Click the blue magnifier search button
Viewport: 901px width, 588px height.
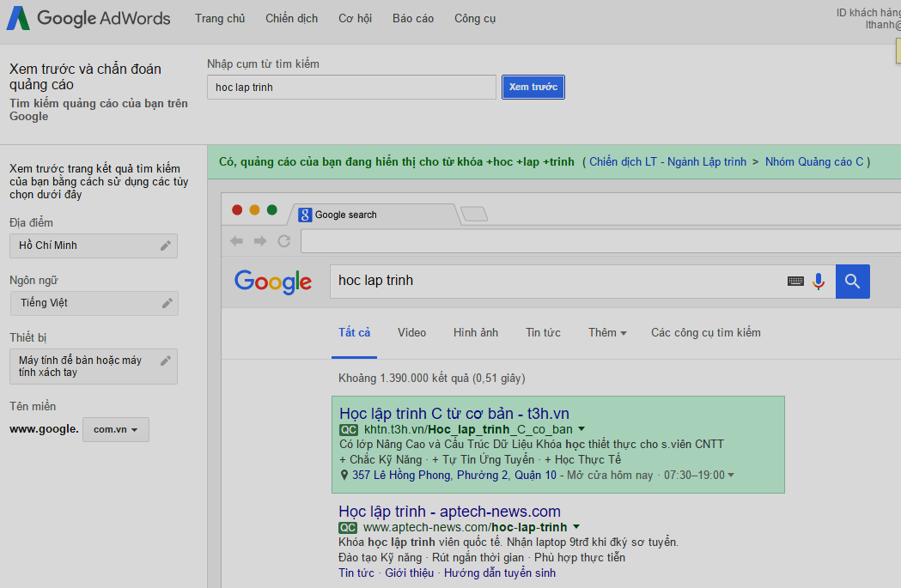pyautogui.click(x=853, y=282)
